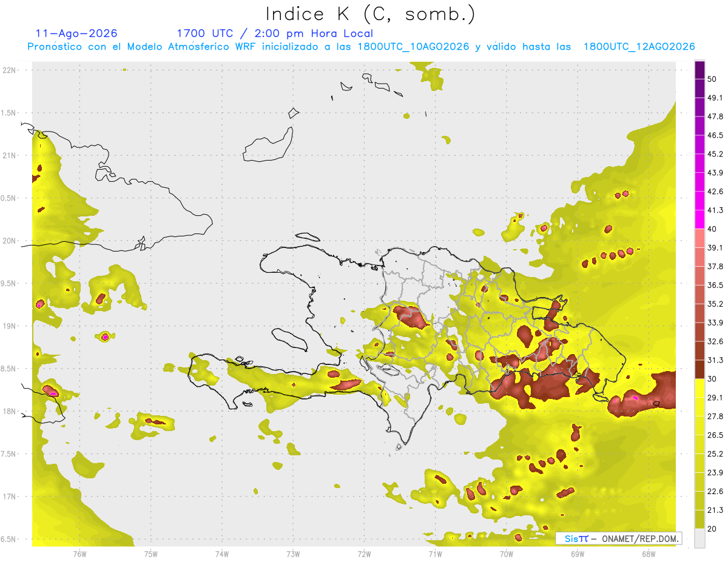Screen dimensions: 728x562
Task: Click the colorbar value 30
Action: click(x=712, y=379)
